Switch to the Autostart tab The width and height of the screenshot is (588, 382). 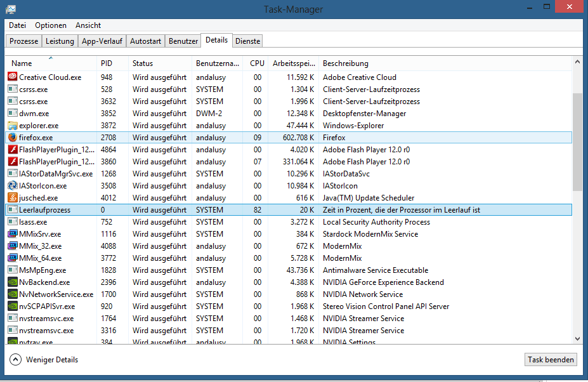(x=145, y=41)
